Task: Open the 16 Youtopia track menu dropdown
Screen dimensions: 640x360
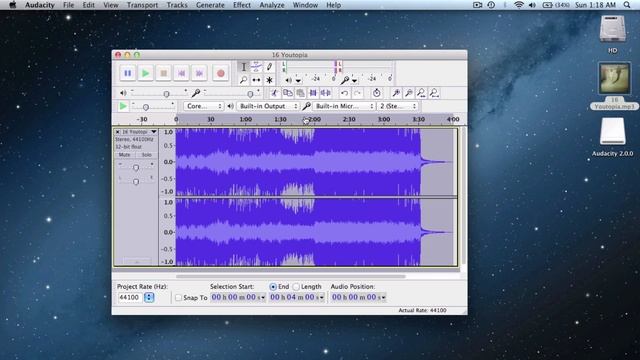Action: pyautogui.click(x=153, y=132)
